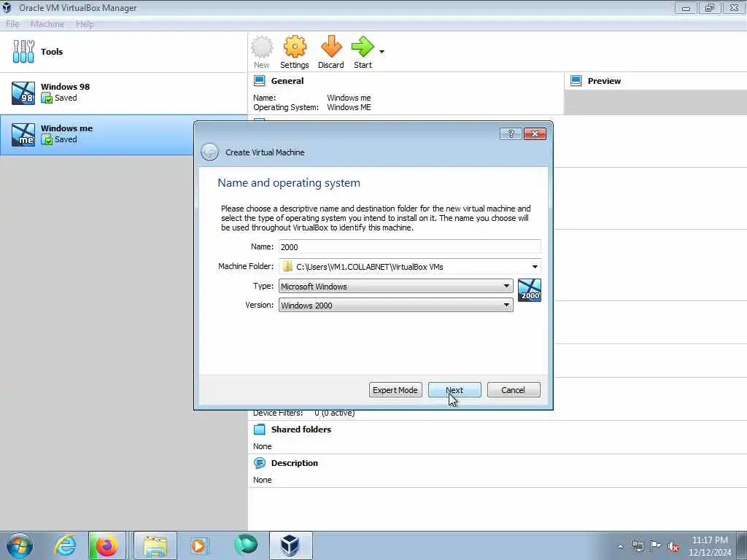
Task: Open Settings gear in VirtualBox toolbar
Action: click(x=295, y=52)
